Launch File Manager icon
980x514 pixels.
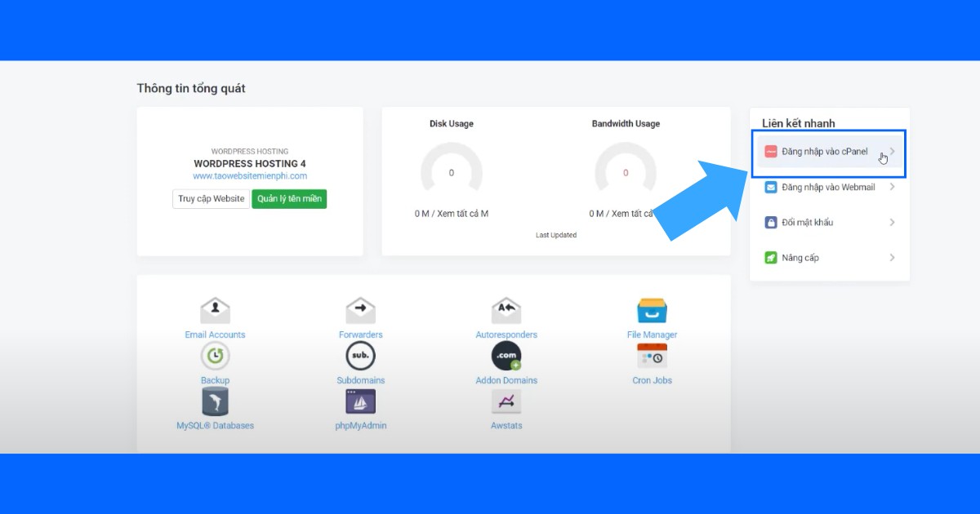point(652,311)
